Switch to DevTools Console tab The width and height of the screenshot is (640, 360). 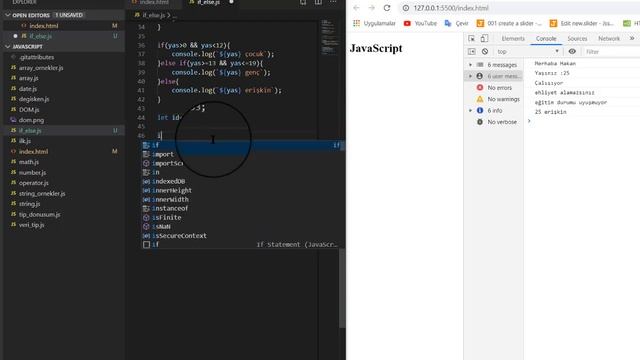[546, 38]
